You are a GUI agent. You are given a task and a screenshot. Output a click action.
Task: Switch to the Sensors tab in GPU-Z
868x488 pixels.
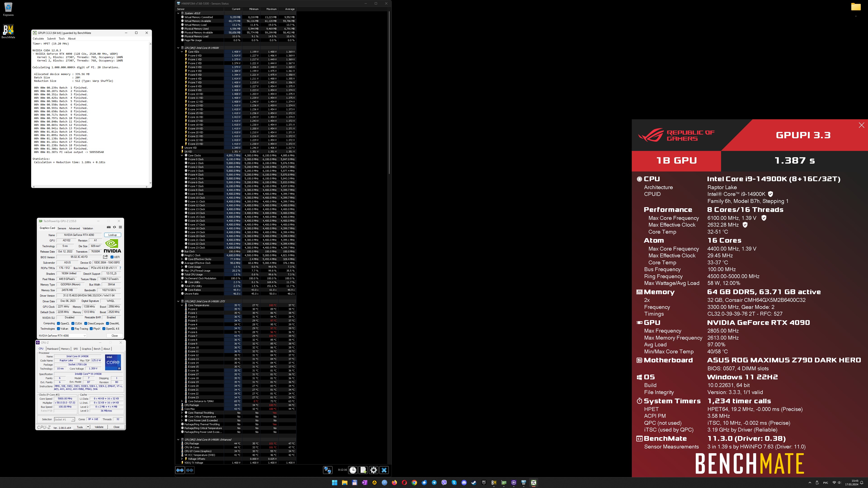pyautogui.click(x=62, y=228)
